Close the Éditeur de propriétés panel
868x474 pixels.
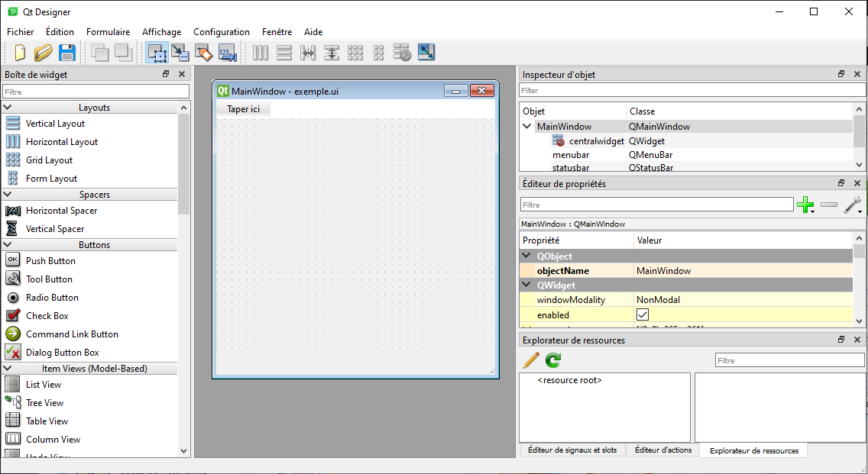pyautogui.click(x=857, y=182)
